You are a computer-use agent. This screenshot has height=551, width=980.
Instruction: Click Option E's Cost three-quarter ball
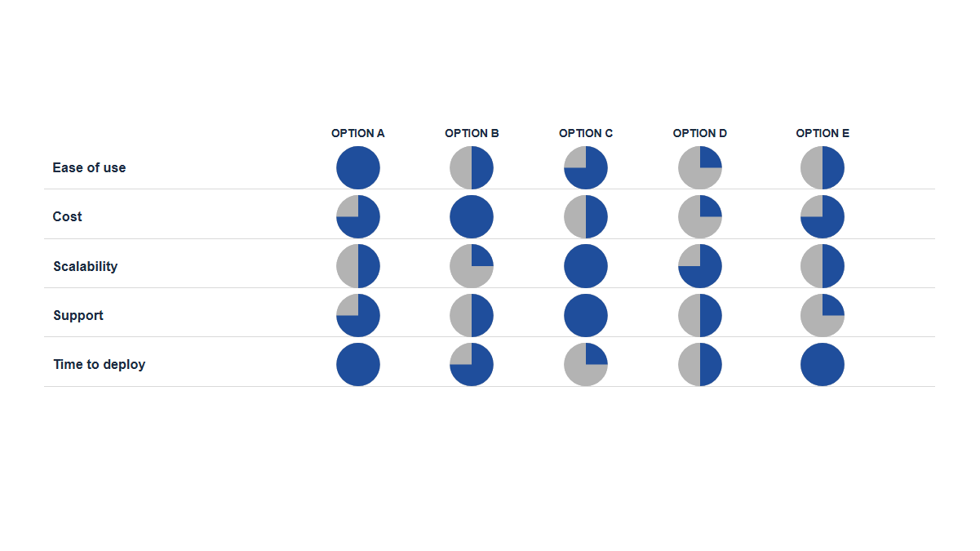[x=823, y=217]
